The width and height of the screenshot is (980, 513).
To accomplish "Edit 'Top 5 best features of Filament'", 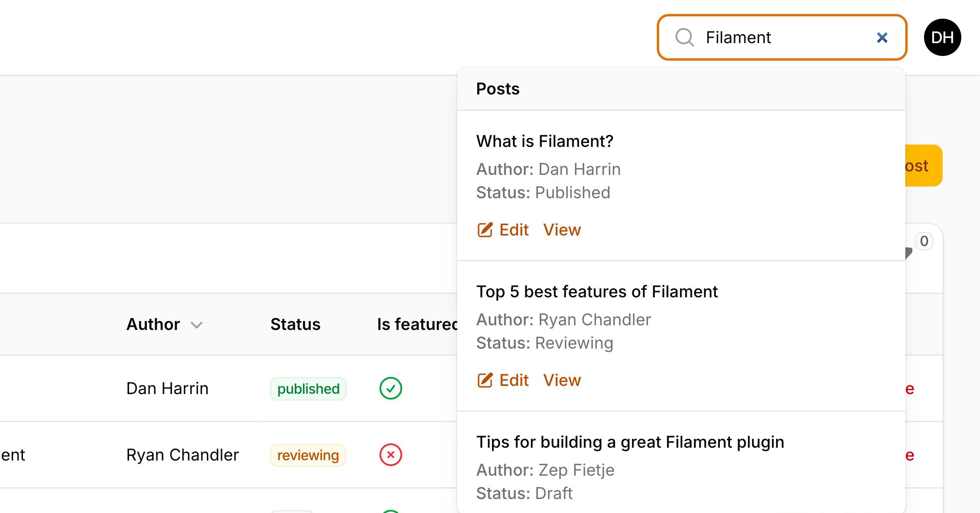I will pyautogui.click(x=503, y=380).
